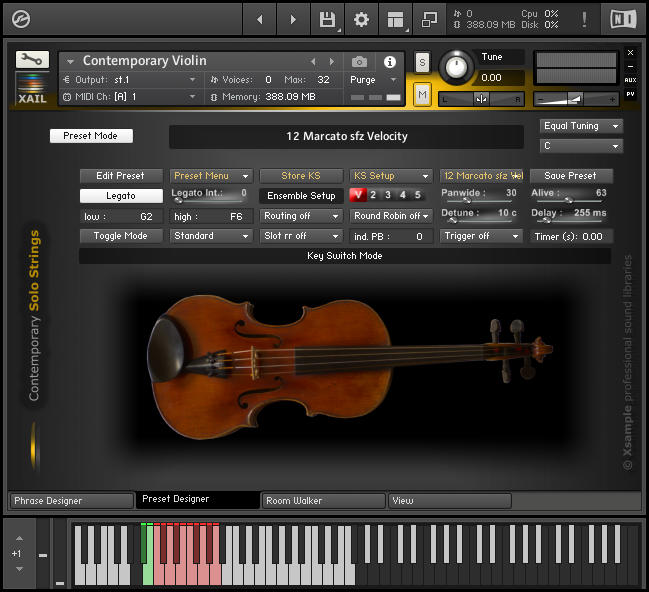
Task: Click the Panwide slider
Action: (x=479, y=200)
